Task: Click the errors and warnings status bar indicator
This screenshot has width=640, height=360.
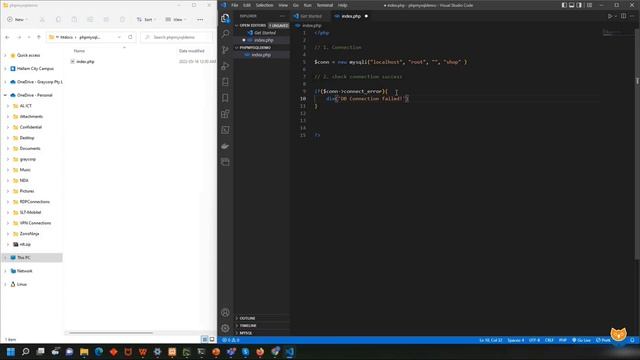Action: [231, 340]
